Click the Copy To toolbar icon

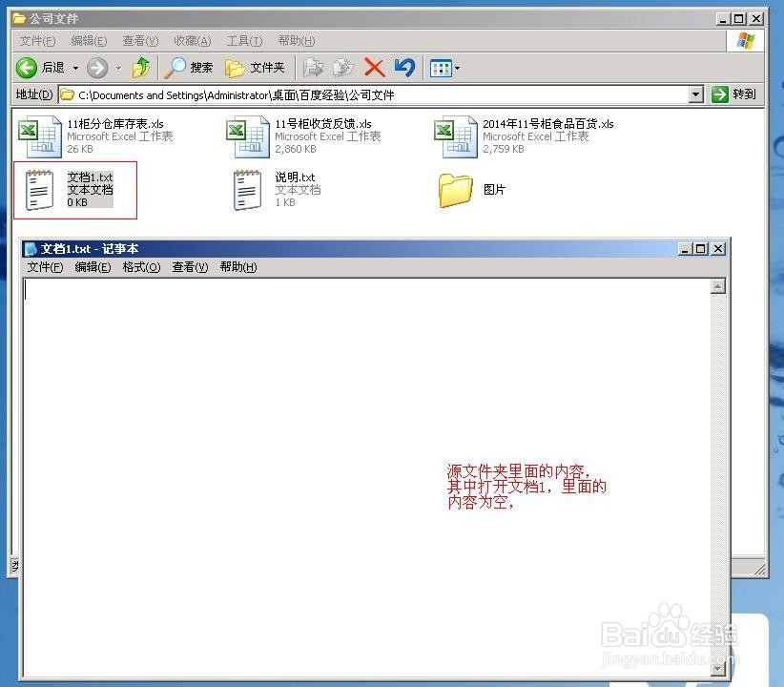pos(343,68)
